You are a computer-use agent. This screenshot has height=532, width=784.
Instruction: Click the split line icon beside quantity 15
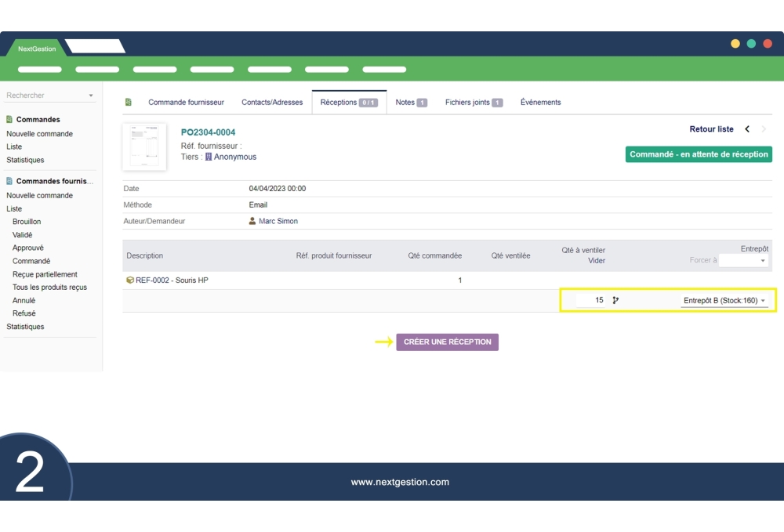615,300
